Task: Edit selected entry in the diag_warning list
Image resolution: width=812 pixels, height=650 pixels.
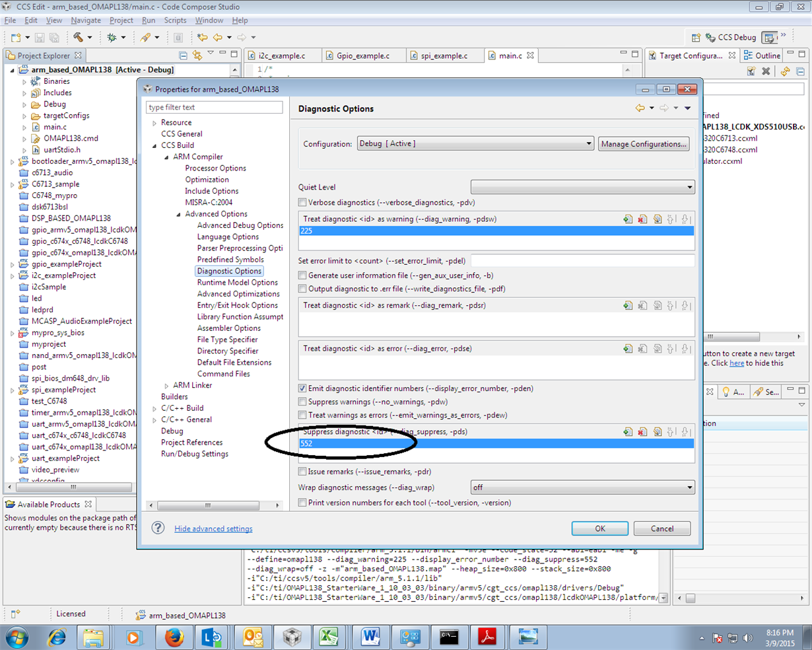Action: point(658,219)
